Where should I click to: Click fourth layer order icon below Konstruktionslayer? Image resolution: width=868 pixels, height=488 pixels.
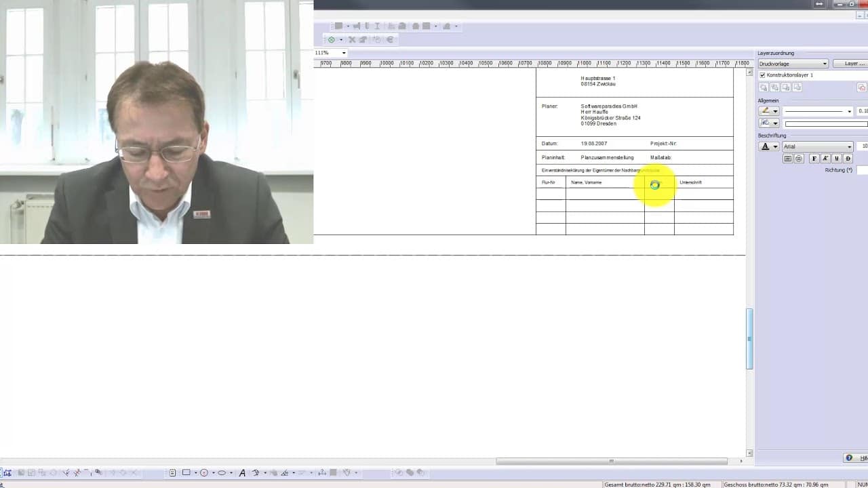(x=797, y=87)
